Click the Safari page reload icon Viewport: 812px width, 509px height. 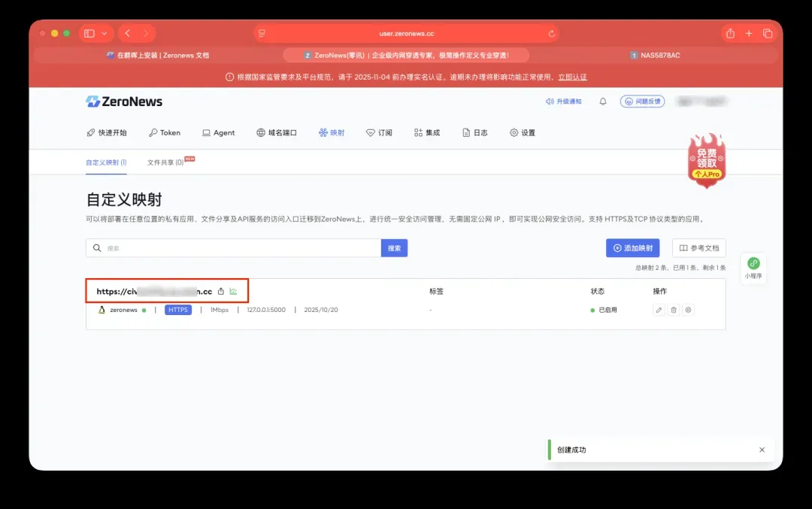tap(552, 34)
